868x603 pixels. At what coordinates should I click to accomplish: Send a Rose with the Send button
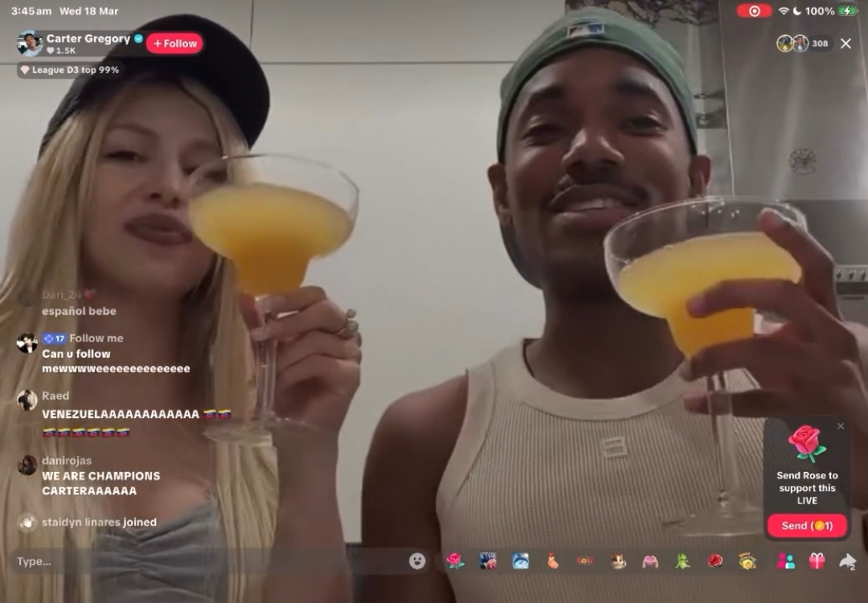point(807,526)
